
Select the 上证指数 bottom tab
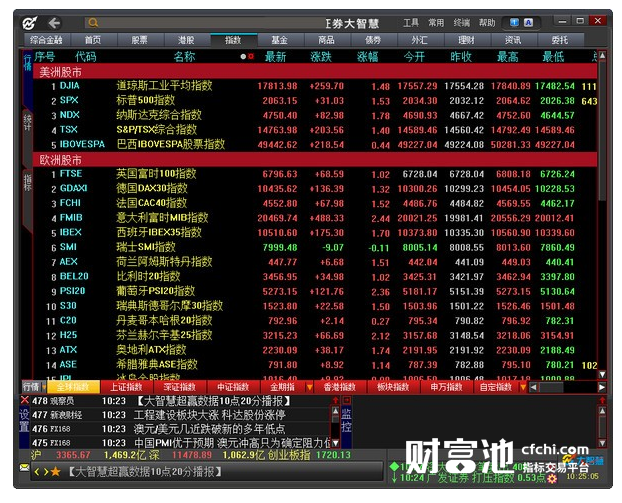[x=126, y=387]
